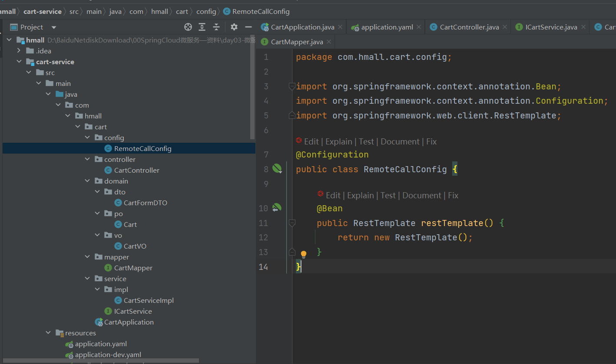Click the Select Opened File locate icon
This screenshot has width=616, height=364.
tap(188, 27)
